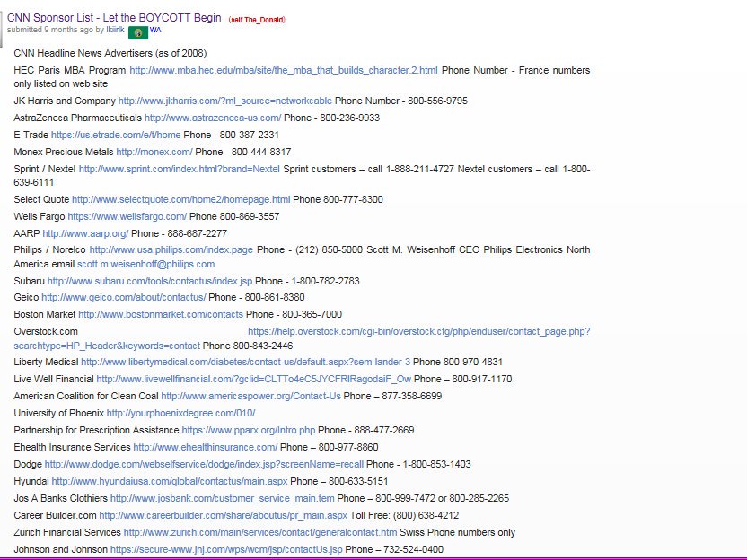Click Boston Market phone 800-365-7000
Image resolution: width=747 pixels, height=560 pixels.
pyautogui.click(x=312, y=315)
